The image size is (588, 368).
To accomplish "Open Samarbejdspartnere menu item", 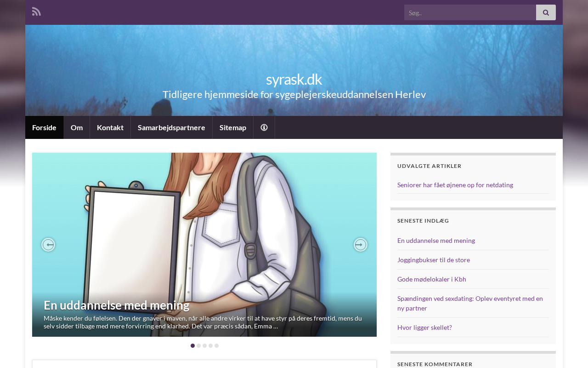I will tap(171, 127).
